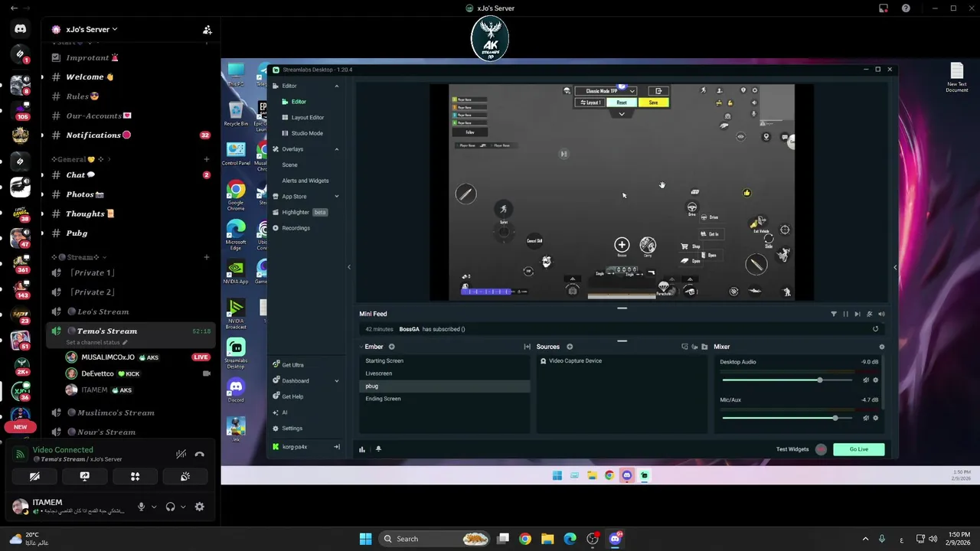Open the Highlighter beta page

pos(299,212)
